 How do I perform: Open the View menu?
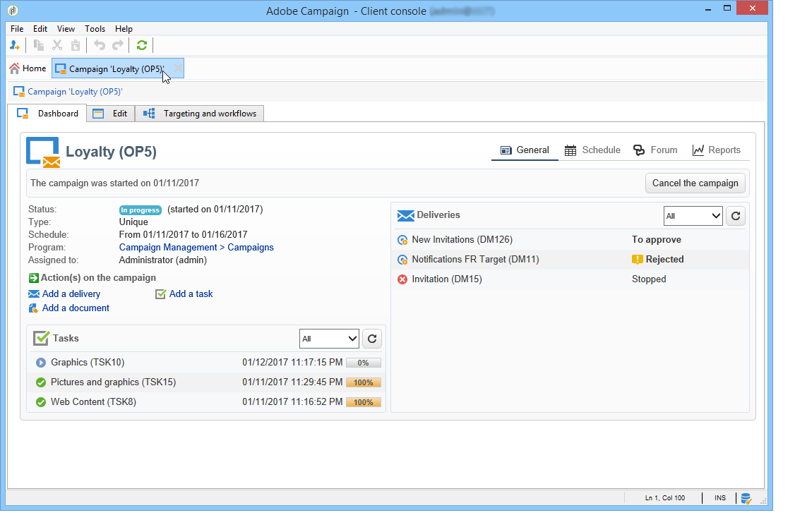click(x=66, y=29)
